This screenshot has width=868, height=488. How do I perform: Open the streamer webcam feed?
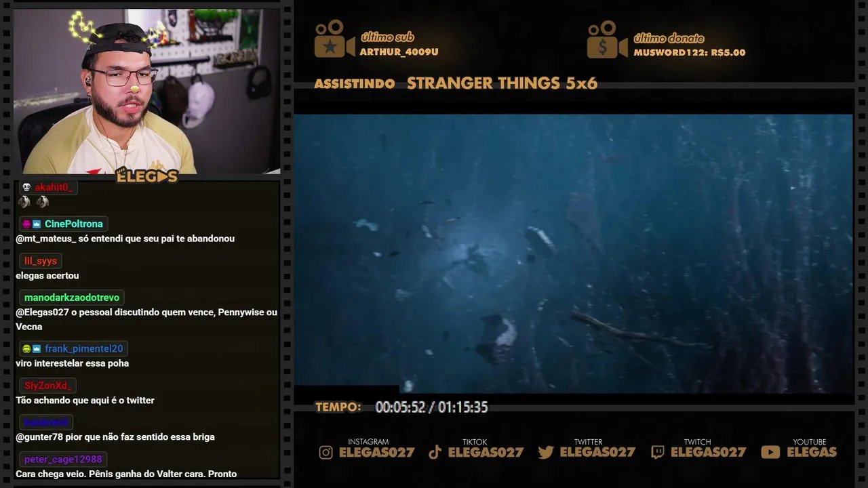(146, 91)
